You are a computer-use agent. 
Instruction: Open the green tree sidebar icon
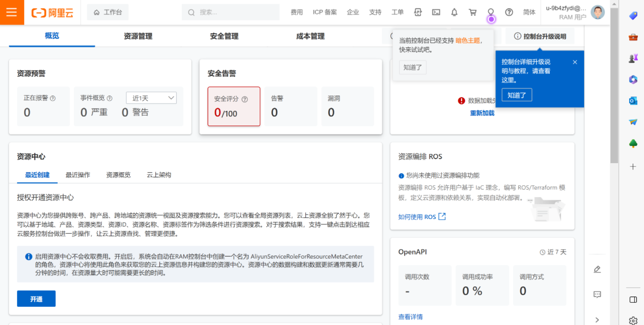click(x=633, y=144)
